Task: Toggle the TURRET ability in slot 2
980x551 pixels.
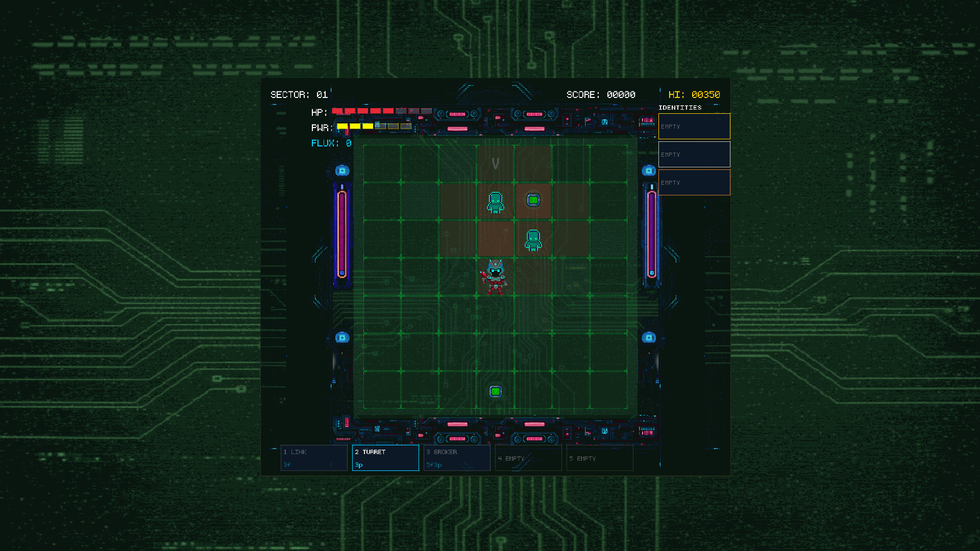Action: coord(385,458)
